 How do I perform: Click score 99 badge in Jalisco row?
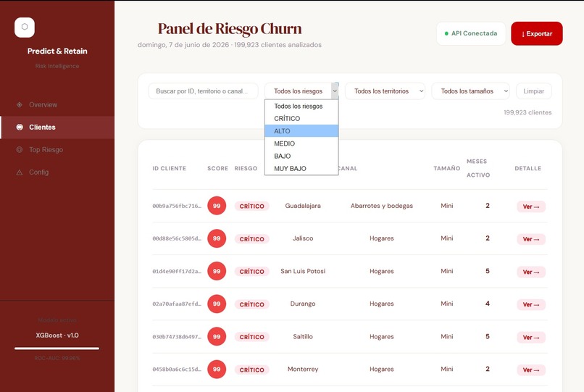[x=217, y=238]
